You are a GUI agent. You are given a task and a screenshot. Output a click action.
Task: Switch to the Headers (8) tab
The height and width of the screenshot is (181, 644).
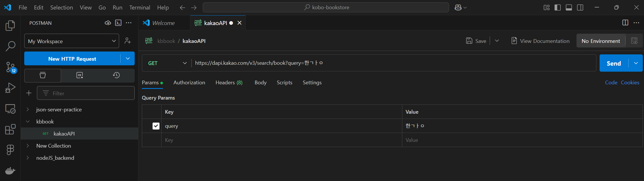click(229, 83)
